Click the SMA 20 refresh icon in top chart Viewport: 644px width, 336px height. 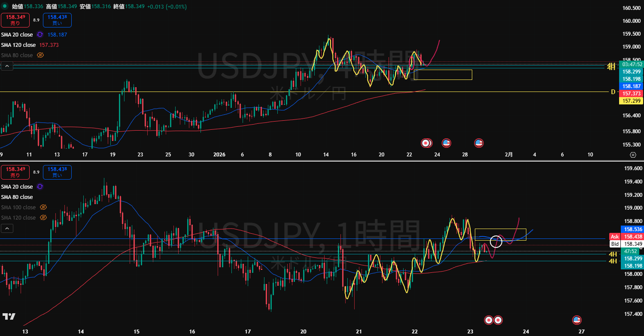[x=40, y=34]
